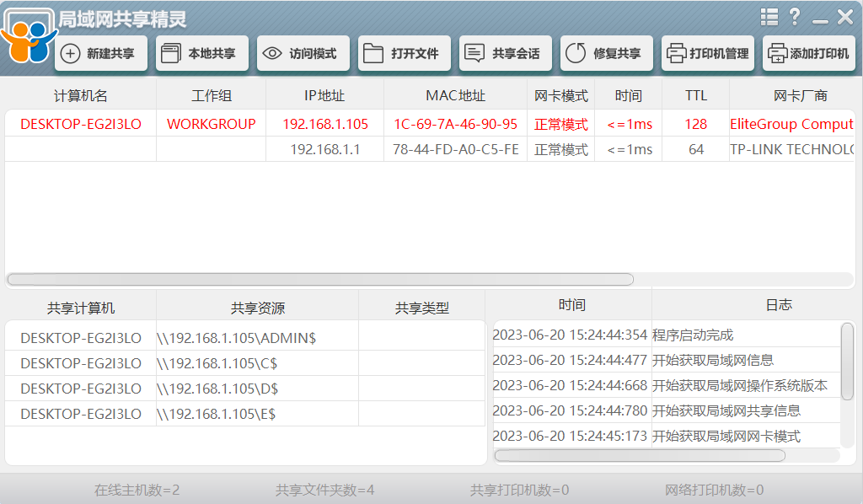Click log panel horizontal scrollbar
Screen dimensions: 863x504
point(640,456)
